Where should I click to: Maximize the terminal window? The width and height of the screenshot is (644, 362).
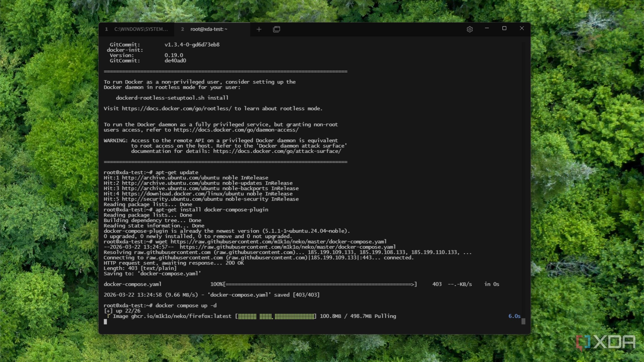504,28
